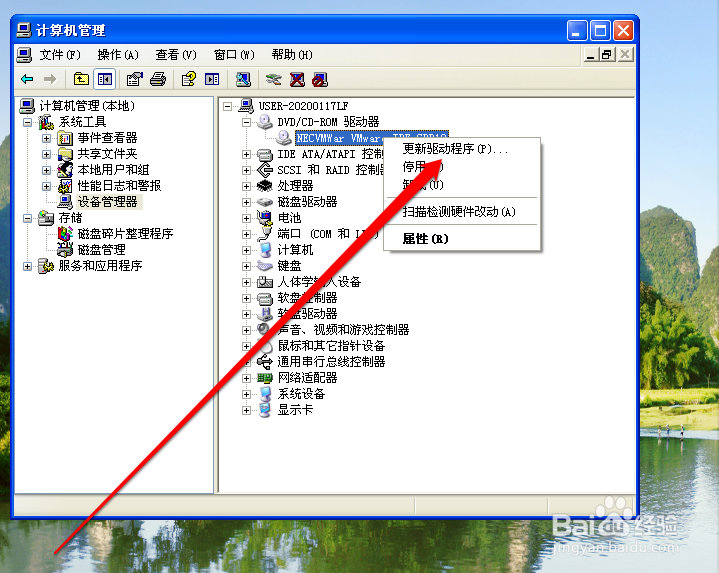Select 鼠标和其它指针设备 category
The image size is (719, 573).
331,346
